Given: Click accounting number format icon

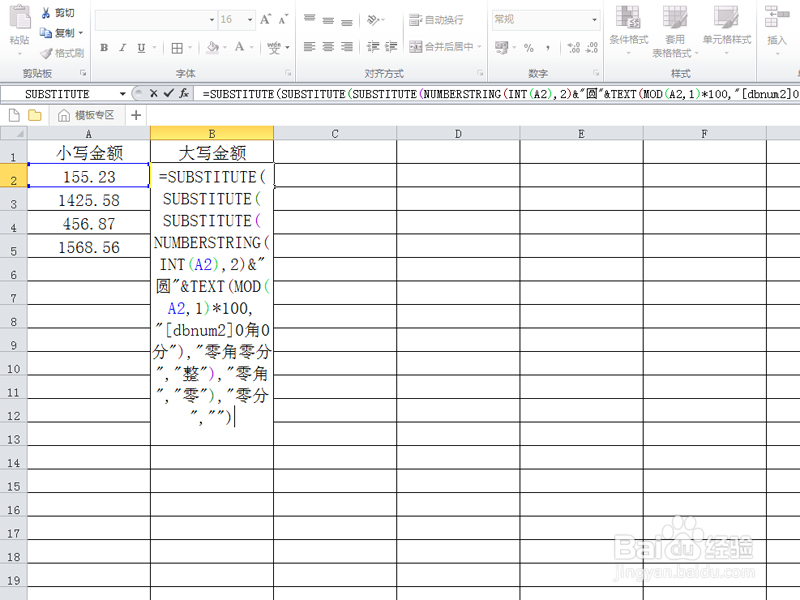Looking at the screenshot, I should click(502, 47).
